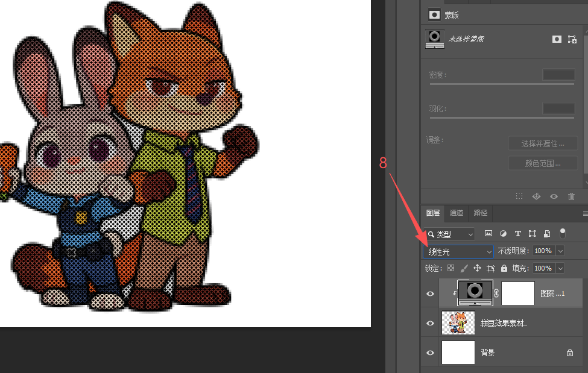Hide the 背景 layer
The height and width of the screenshot is (373, 588).
(x=430, y=353)
